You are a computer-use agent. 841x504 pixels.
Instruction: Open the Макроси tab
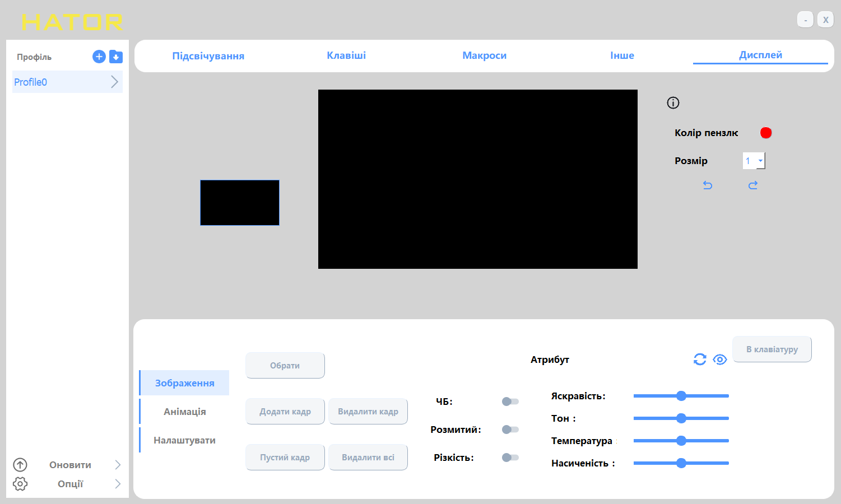[485, 55]
